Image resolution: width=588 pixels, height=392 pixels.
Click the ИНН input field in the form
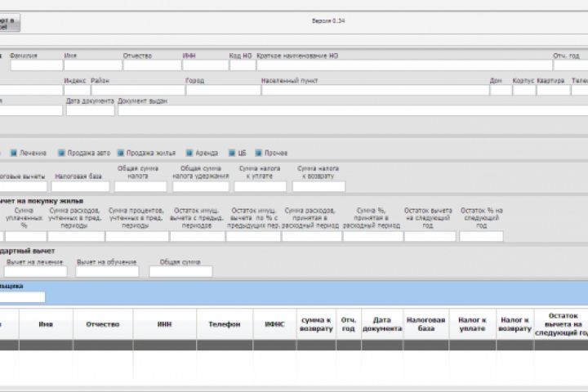[x=206, y=65]
